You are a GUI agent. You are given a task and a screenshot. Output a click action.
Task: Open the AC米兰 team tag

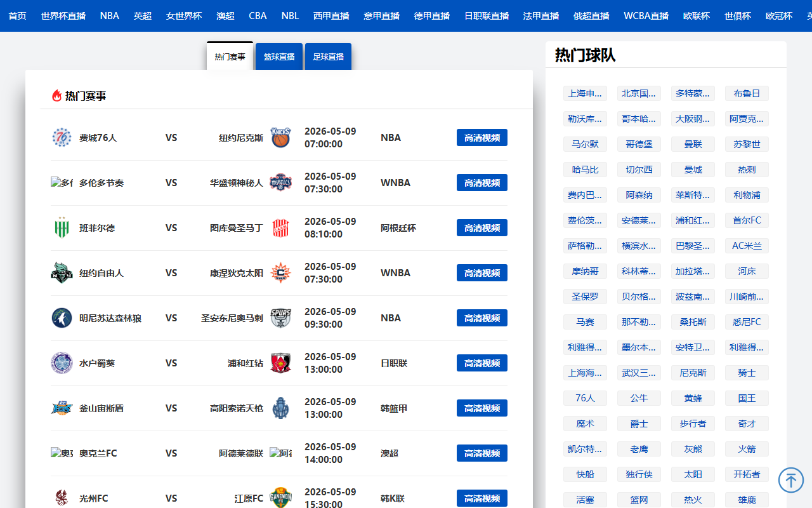point(747,246)
